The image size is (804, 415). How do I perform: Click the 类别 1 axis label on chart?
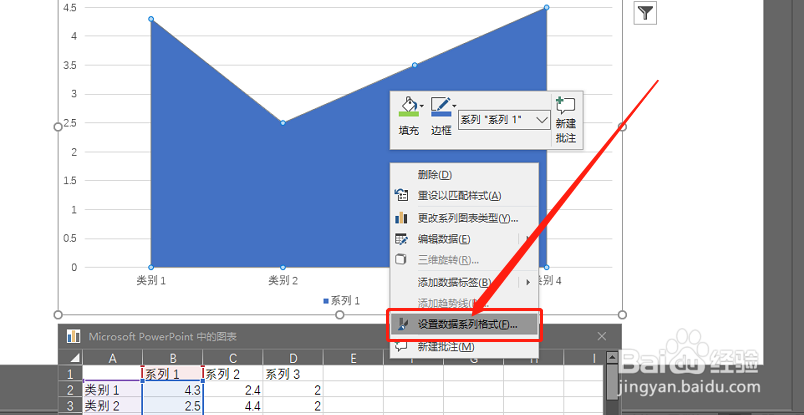[x=151, y=281]
